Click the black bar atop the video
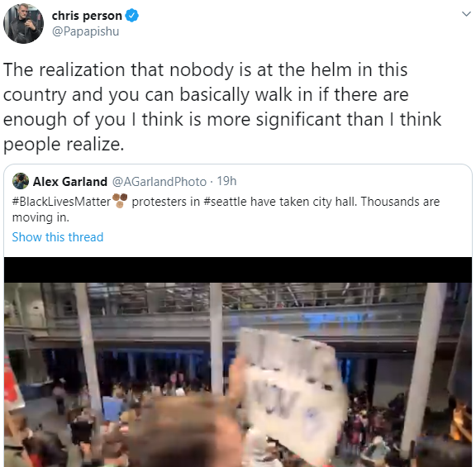 coord(238,270)
